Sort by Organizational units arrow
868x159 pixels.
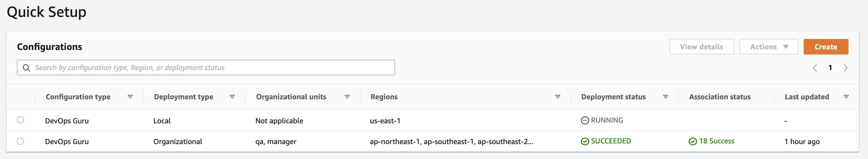(347, 97)
